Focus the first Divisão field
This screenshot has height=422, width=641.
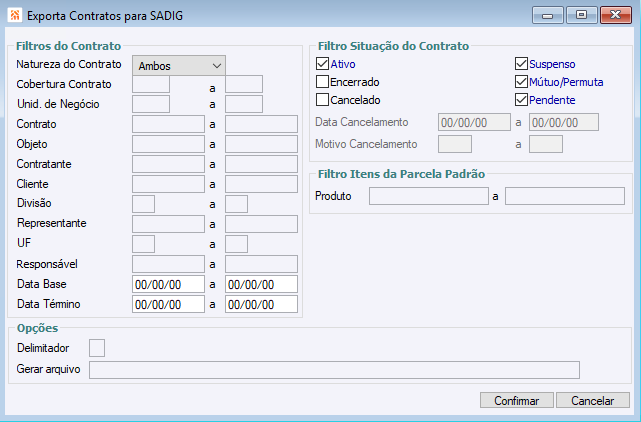(x=143, y=204)
